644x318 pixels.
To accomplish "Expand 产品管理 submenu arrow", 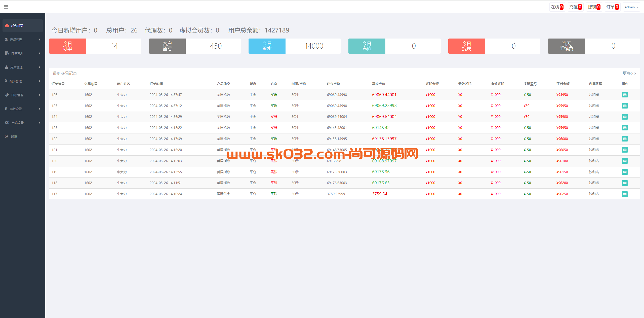I will [40, 40].
